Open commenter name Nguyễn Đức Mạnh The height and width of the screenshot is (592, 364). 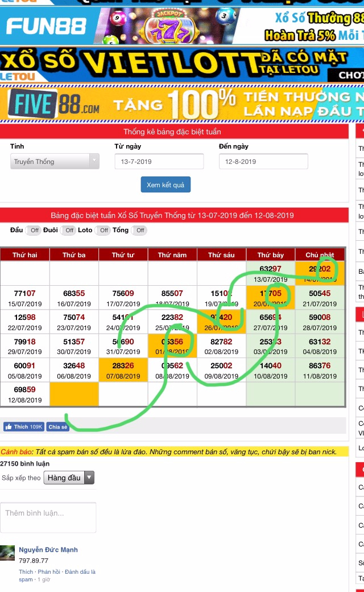tap(48, 550)
